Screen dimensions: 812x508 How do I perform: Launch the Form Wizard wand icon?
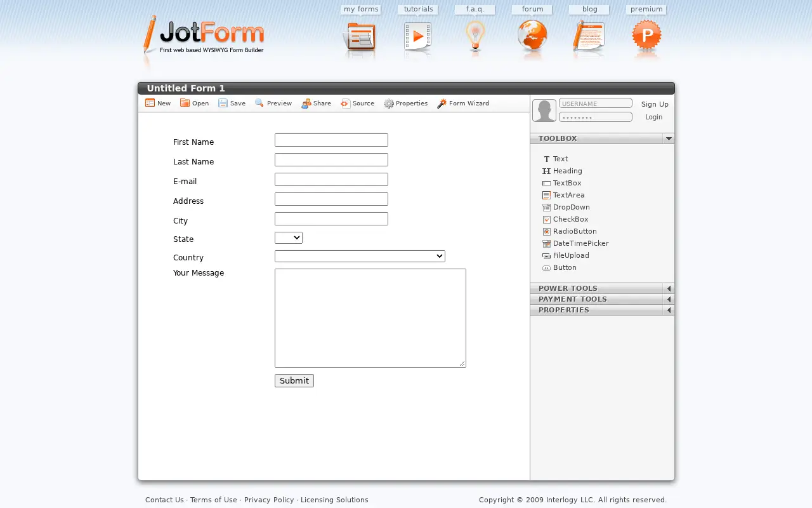[442, 104]
